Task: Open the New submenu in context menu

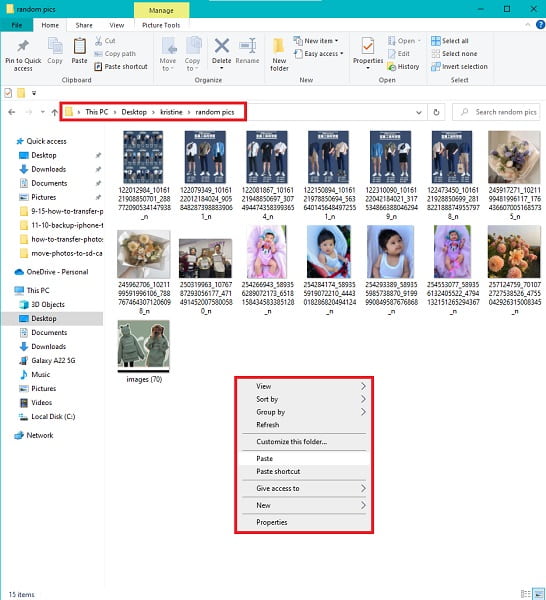Action: (x=304, y=505)
